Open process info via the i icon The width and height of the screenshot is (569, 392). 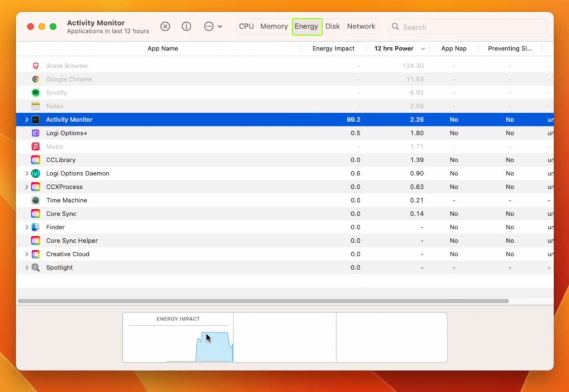pyautogui.click(x=186, y=26)
